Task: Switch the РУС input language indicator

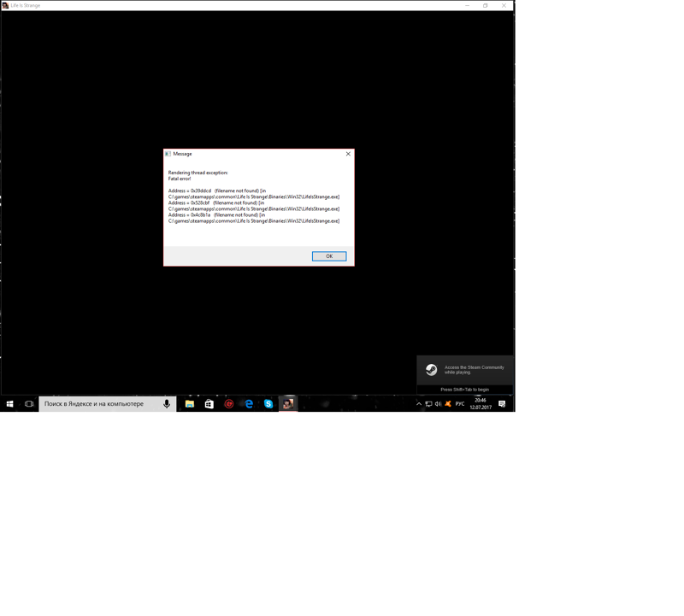Action: coord(460,404)
